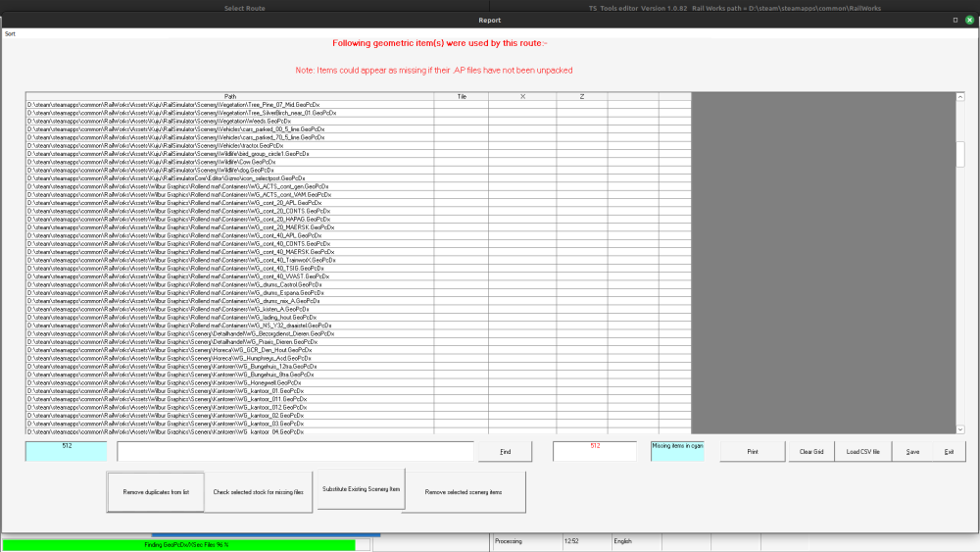980x552 pixels.
Task: Click Remove duplicates from list
Action: point(156,491)
